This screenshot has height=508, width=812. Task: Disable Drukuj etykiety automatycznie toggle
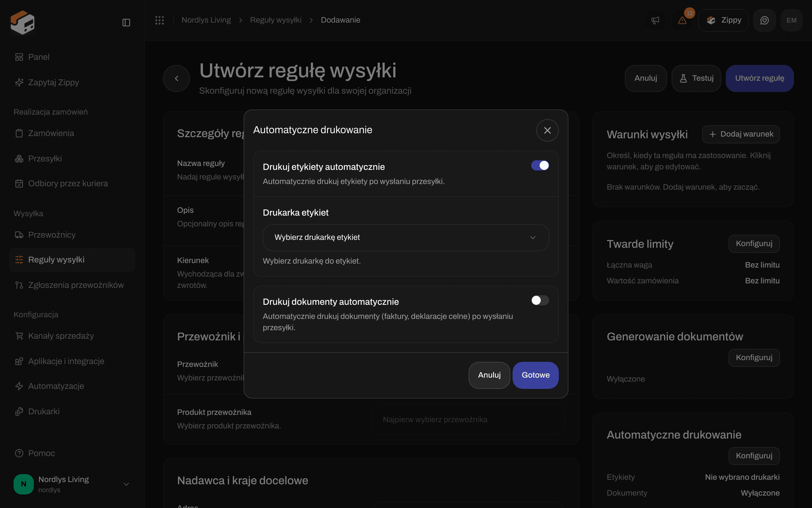tap(540, 166)
